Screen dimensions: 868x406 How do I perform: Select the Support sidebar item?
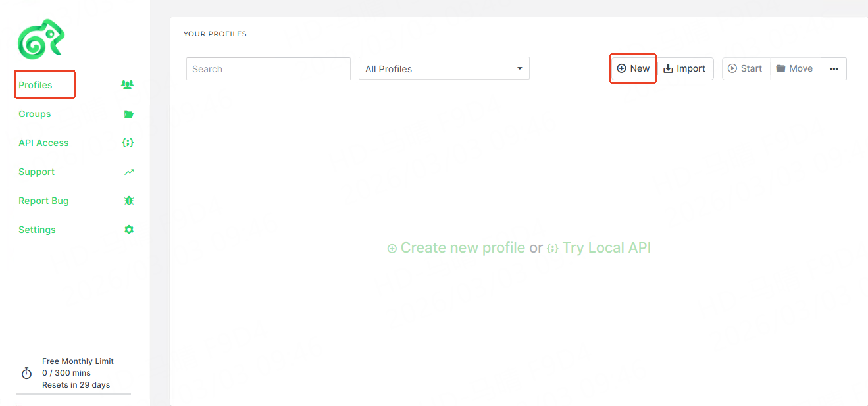(x=37, y=172)
